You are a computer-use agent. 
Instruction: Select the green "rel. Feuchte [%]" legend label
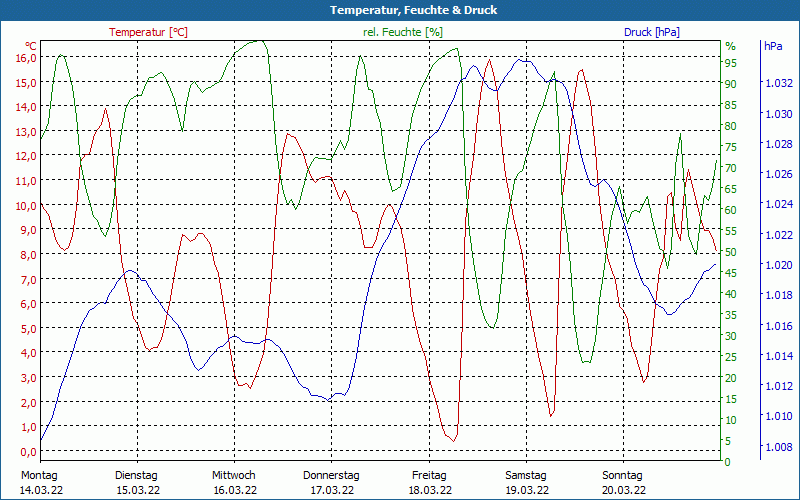point(403,32)
